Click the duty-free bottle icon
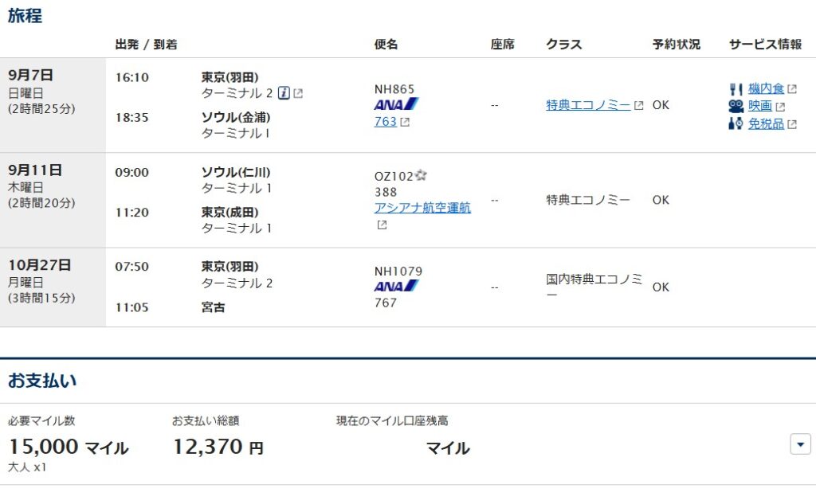816x504 pixels. [x=736, y=123]
